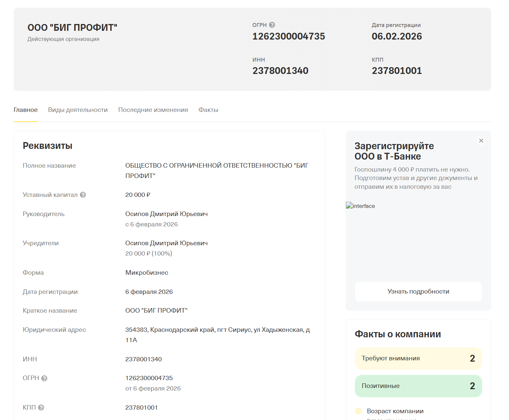Click the Факты о компании heading
Viewport: 509px width, 420px height.
[x=398, y=334]
